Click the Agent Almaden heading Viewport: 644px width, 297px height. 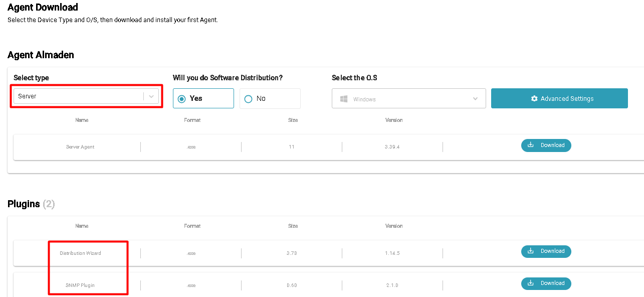(41, 55)
